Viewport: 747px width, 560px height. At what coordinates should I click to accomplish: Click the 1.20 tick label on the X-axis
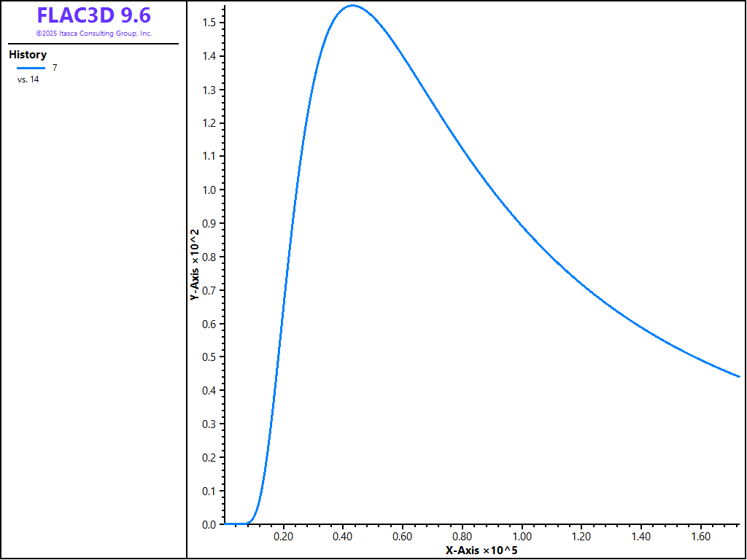point(581,537)
